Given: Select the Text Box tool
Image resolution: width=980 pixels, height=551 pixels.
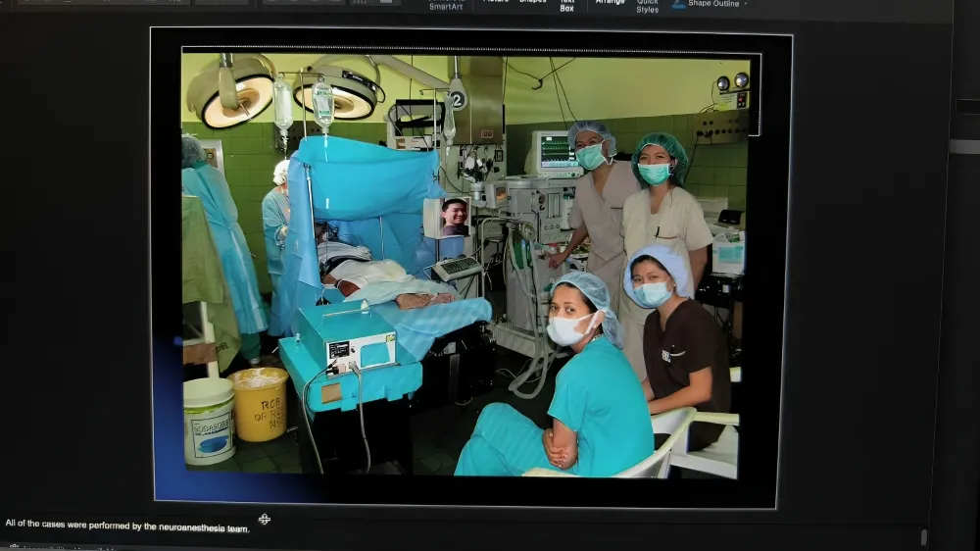Looking at the screenshot, I should click(566, 6).
